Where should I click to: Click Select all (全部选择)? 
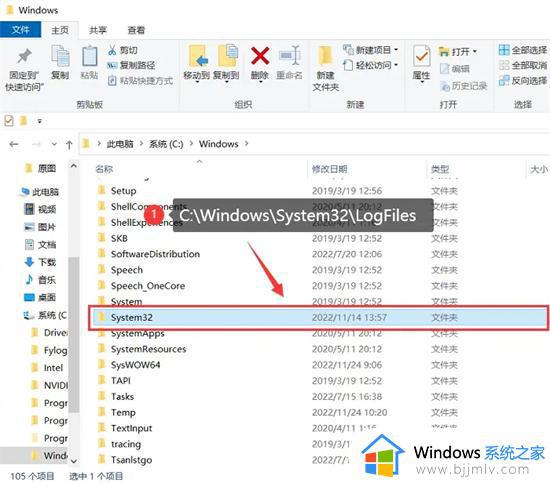click(523, 50)
